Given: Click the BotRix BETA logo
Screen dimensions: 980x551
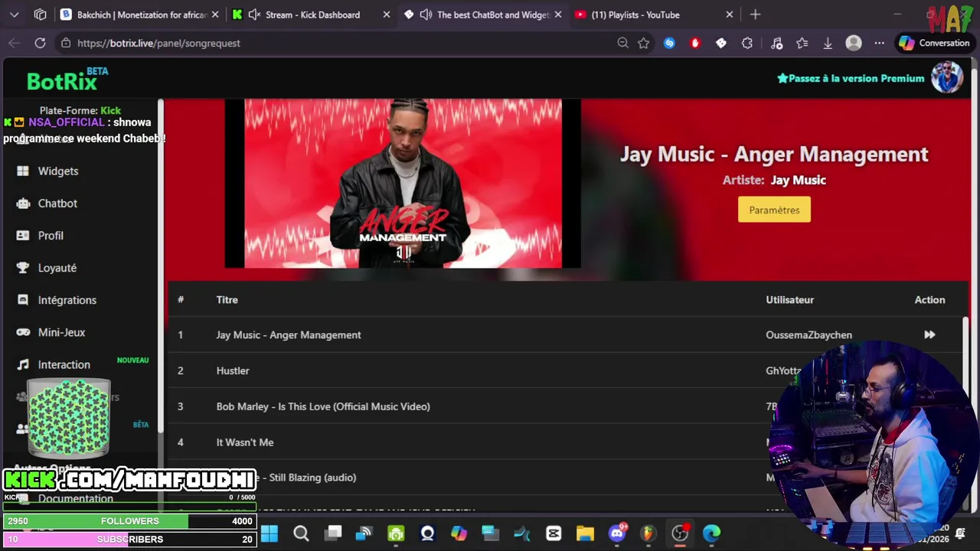Looking at the screenshot, I should pyautogui.click(x=67, y=79).
